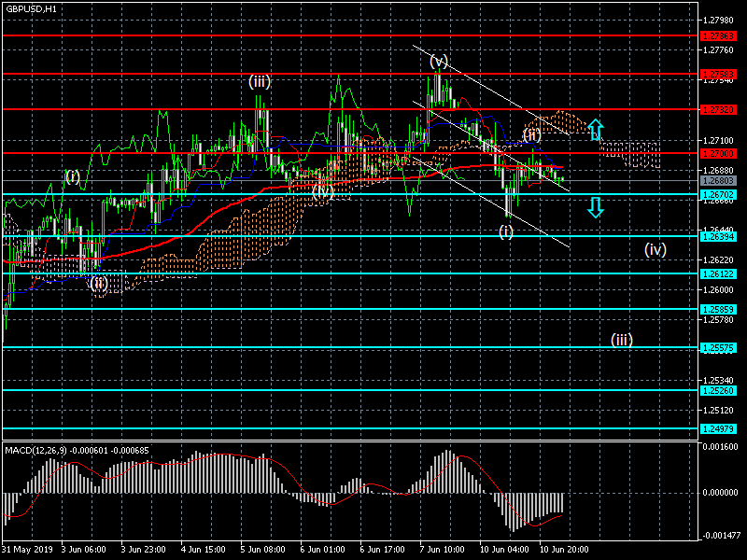747x560 pixels.
Task: Click the 3 Jun 06:00 time label
Action: point(84,550)
